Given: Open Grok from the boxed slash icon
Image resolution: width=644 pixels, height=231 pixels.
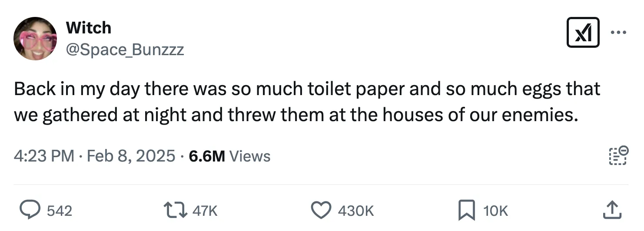Looking at the screenshot, I should pos(583,33).
